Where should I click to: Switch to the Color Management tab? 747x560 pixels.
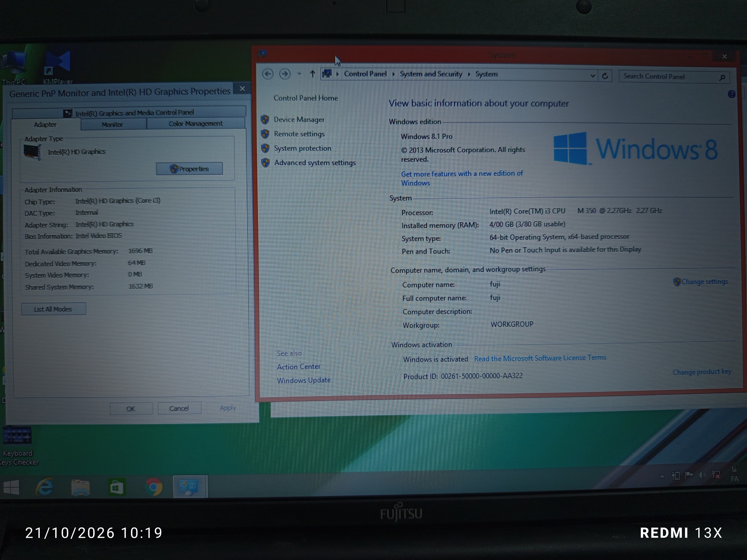tap(196, 124)
